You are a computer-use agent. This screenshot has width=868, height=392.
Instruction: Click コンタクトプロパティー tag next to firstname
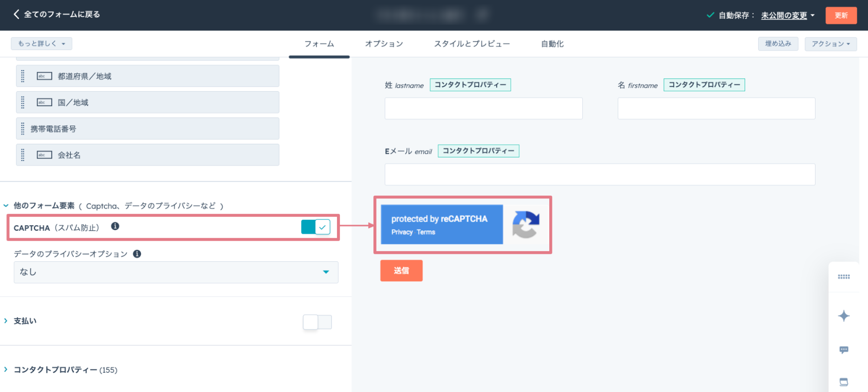(x=704, y=85)
